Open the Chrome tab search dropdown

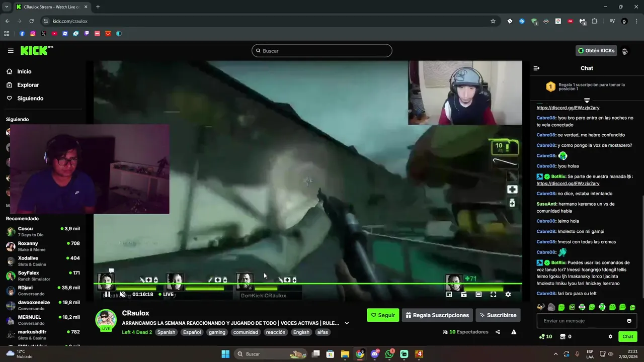[7, 7]
